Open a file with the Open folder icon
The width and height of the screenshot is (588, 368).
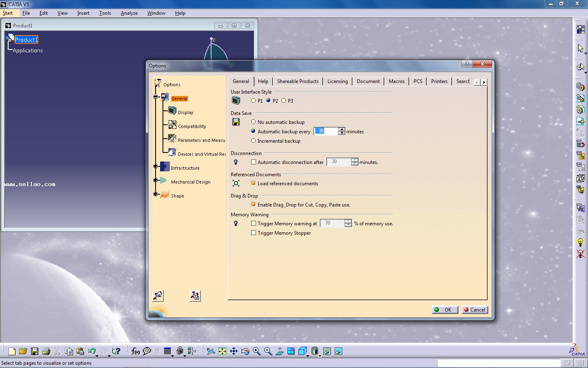23,351
